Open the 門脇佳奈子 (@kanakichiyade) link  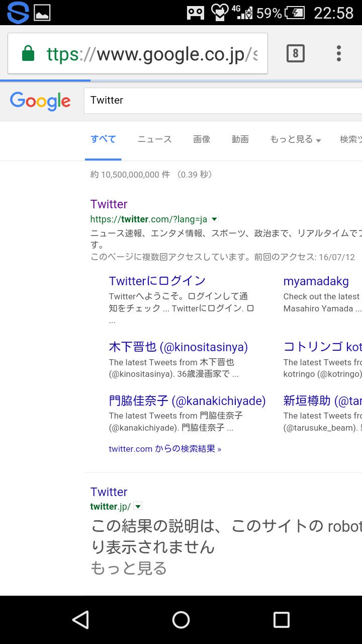pyautogui.click(x=187, y=400)
